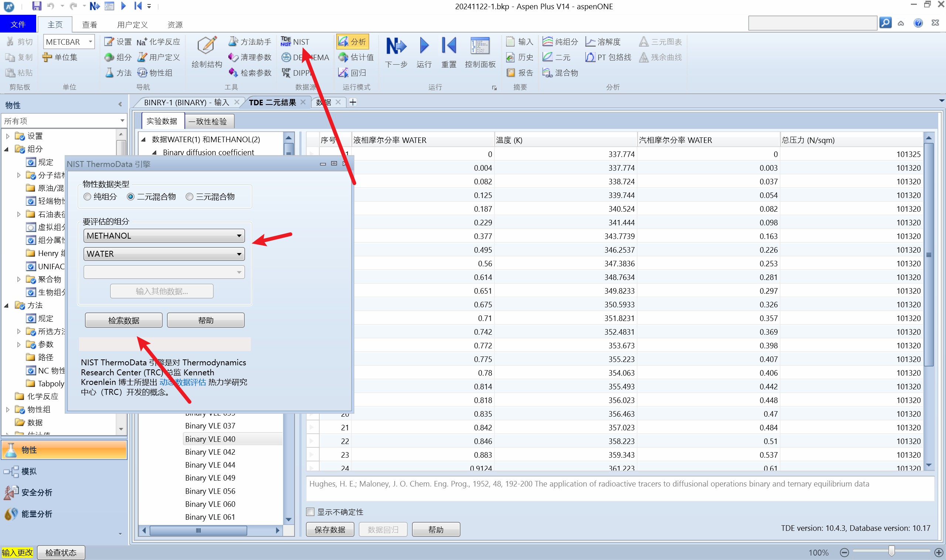This screenshot has height=560, width=946.
Task: Click Help in NIST ThermoData dialog
Action: point(206,320)
